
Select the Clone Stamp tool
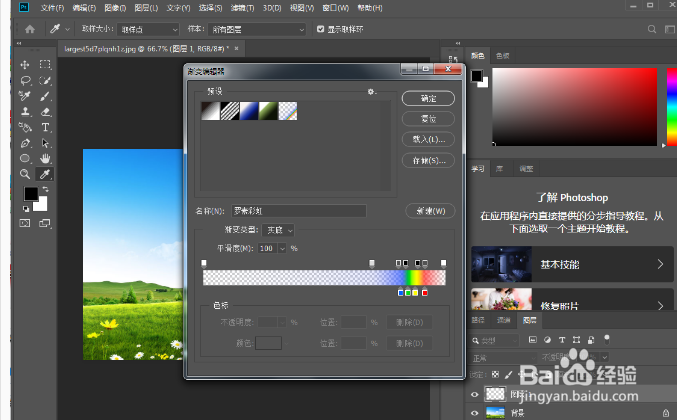[25, 112]
